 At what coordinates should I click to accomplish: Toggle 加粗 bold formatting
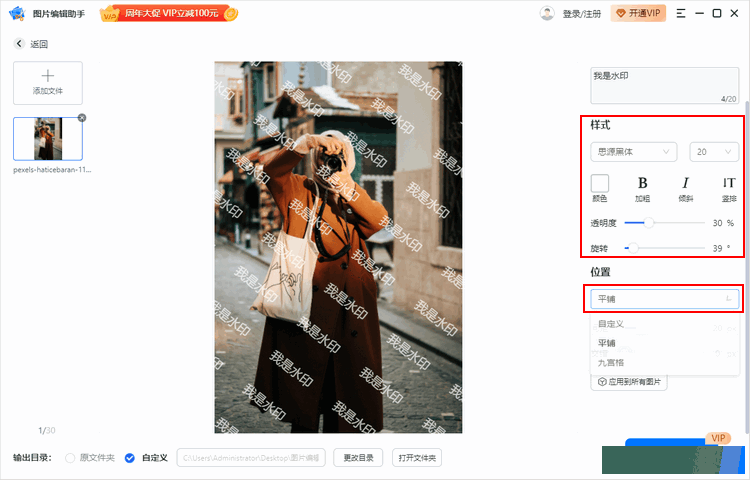click(x=642, y=188)
